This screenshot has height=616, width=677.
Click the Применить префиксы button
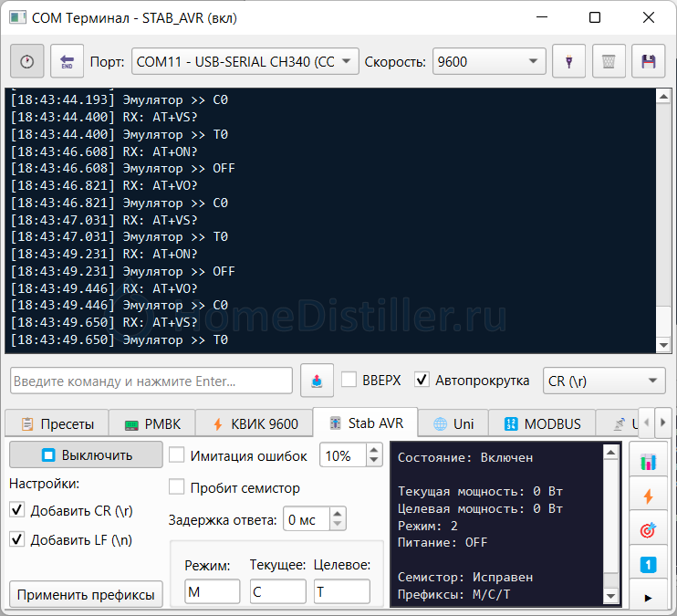click(x=86, y=595)
